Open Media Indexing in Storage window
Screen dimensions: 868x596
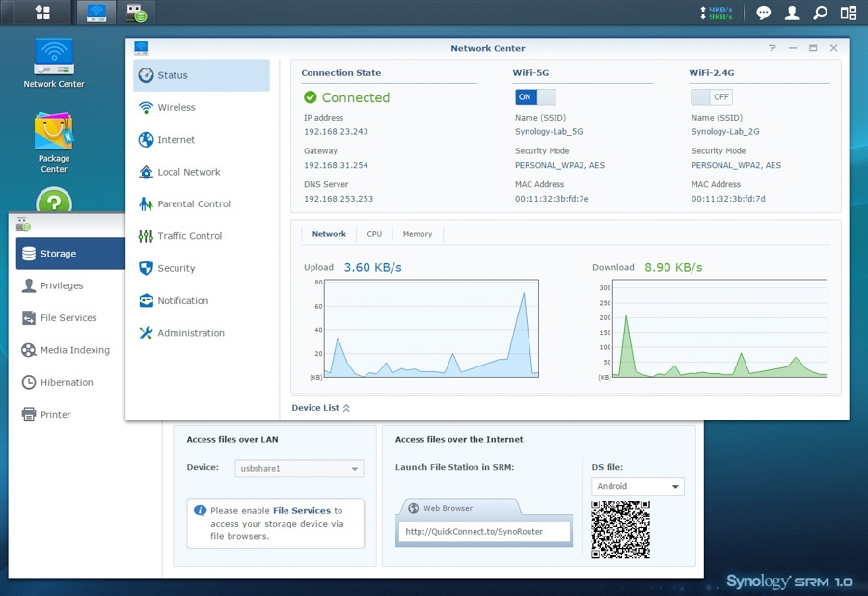point(70,350)
